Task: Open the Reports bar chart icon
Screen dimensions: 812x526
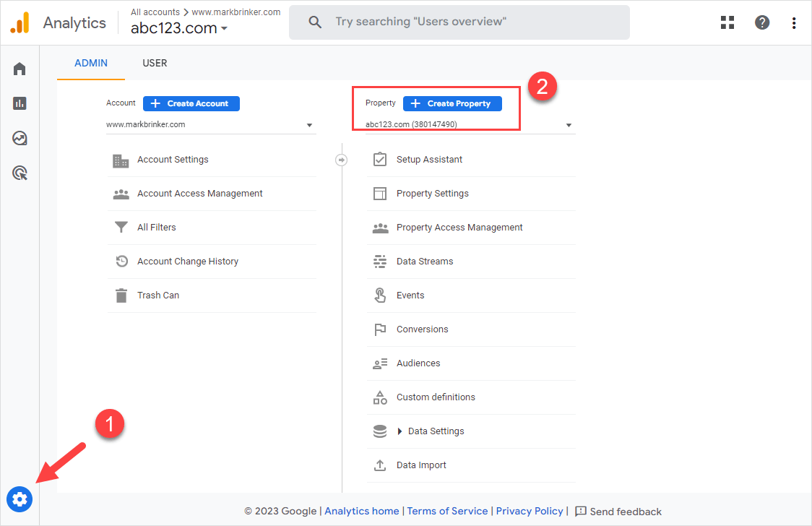Action: point(20,103)
